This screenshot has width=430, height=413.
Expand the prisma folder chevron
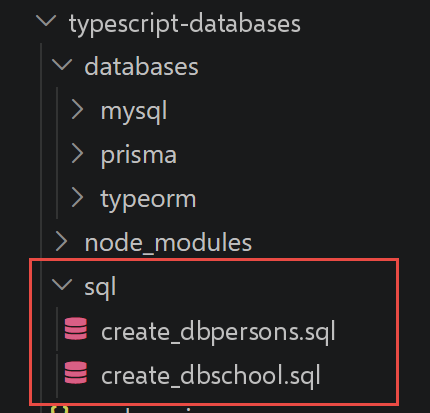(77, 154)
